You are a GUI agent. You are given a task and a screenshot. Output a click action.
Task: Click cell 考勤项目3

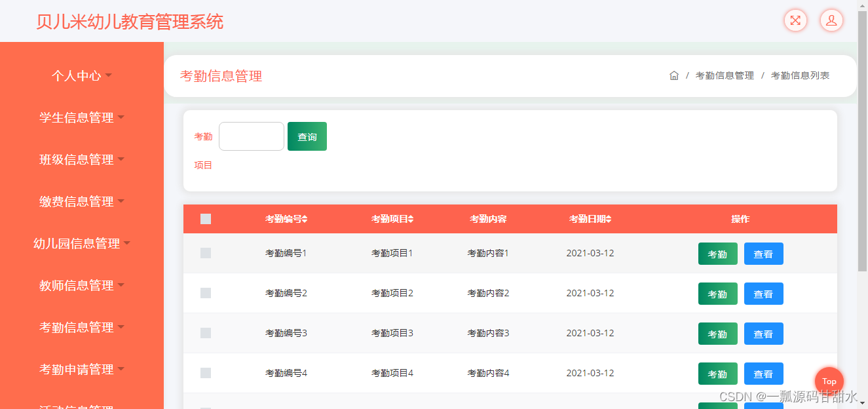click(392, 333)
